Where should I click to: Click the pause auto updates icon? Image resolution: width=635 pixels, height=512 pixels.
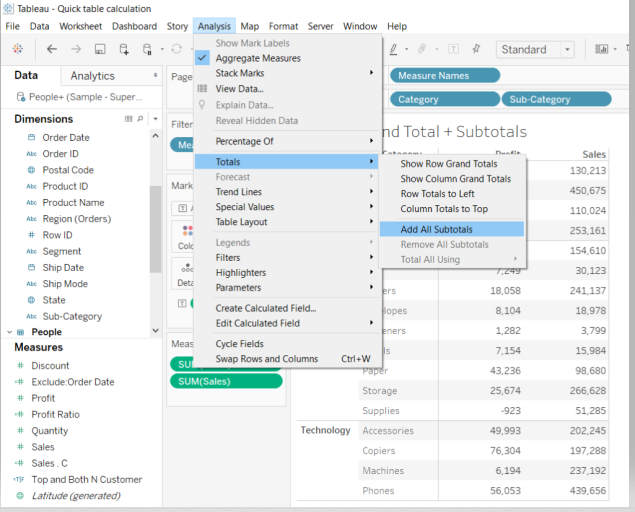tap(149, 49)
